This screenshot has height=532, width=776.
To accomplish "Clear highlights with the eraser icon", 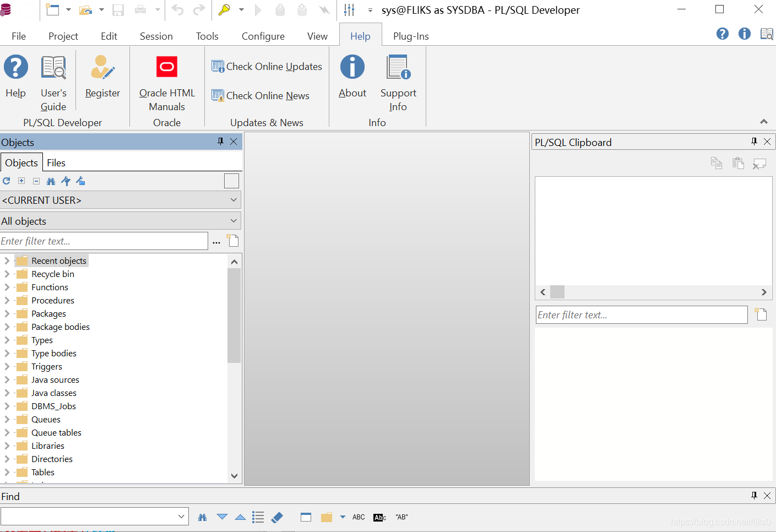I will [277, 517].
